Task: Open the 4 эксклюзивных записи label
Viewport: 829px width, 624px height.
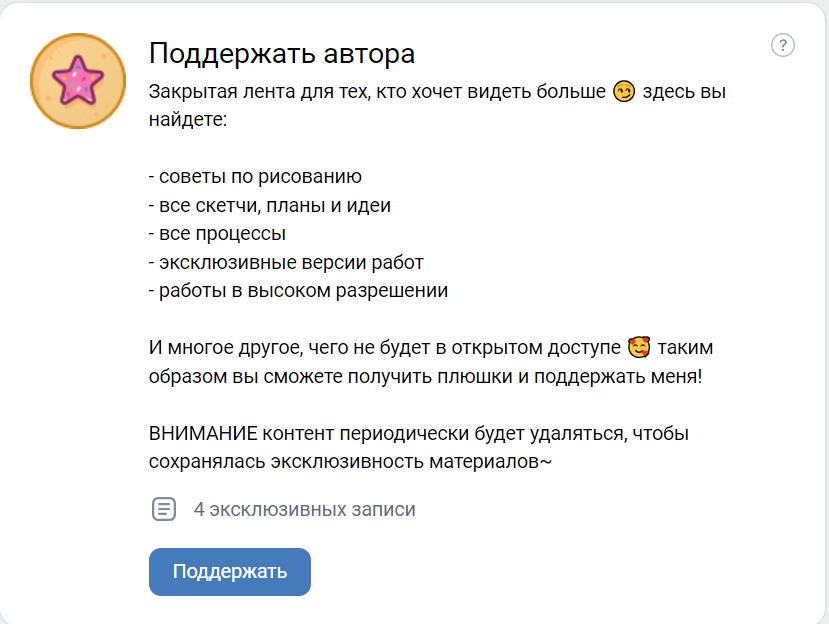Action: pyautogui.click(x=305, y=509)
